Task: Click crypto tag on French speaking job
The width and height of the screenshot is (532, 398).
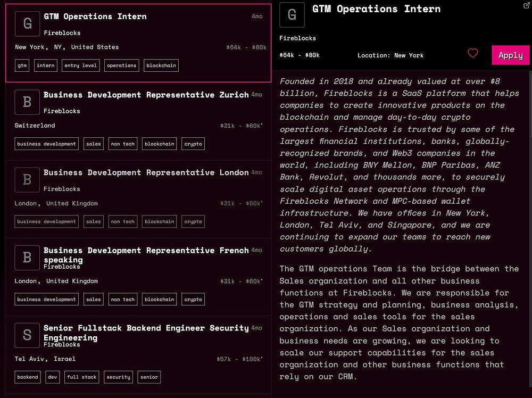Action: 193,299
